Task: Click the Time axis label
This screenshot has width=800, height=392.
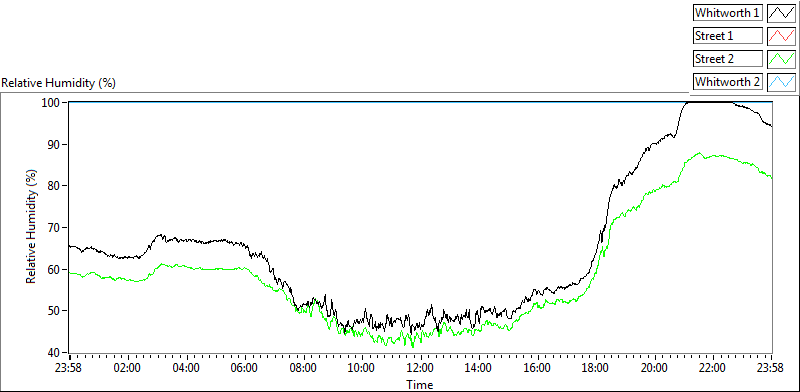Action: pos(419,384)
